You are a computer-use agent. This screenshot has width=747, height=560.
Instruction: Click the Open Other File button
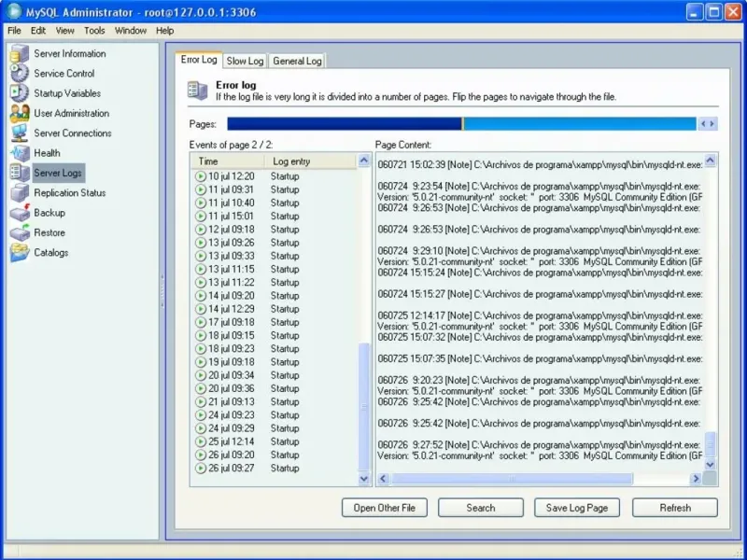coord(385,508)
